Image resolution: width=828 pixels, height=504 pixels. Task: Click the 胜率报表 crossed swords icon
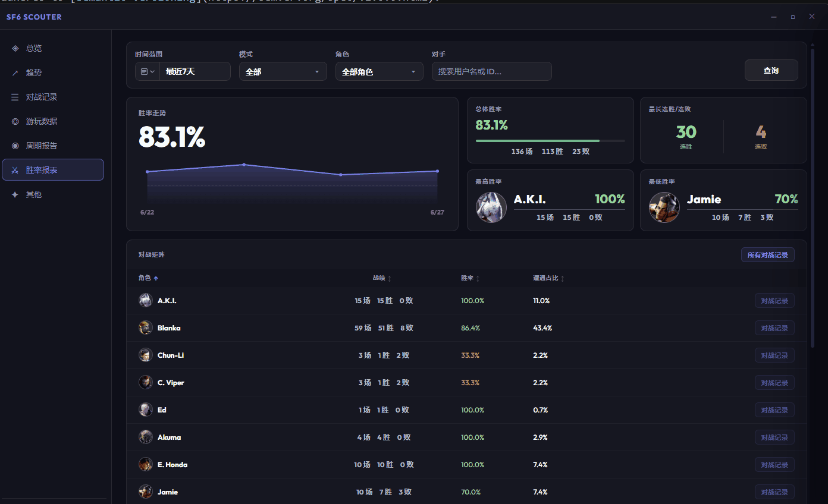[15, 170]
